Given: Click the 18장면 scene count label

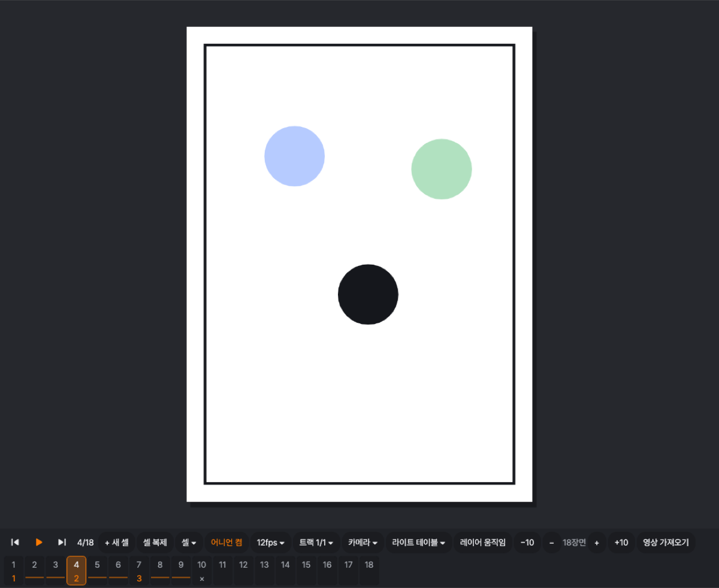Looking at the screenshot, I should point(574,542).
